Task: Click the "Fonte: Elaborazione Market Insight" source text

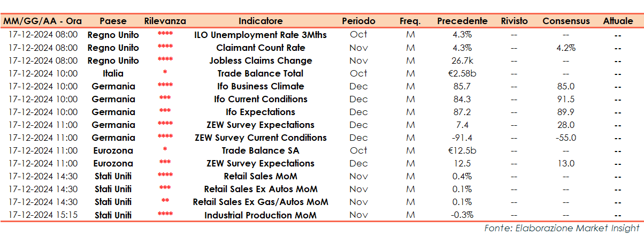Action: pos(561,228)
